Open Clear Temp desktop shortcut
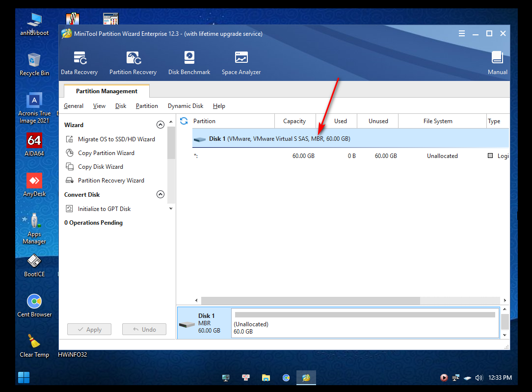 (x=34, y=346)
